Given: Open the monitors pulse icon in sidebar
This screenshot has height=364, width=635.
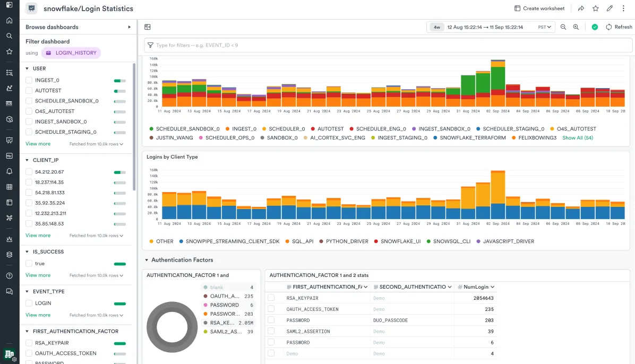Looking at the screenshot, I should 10,155.
